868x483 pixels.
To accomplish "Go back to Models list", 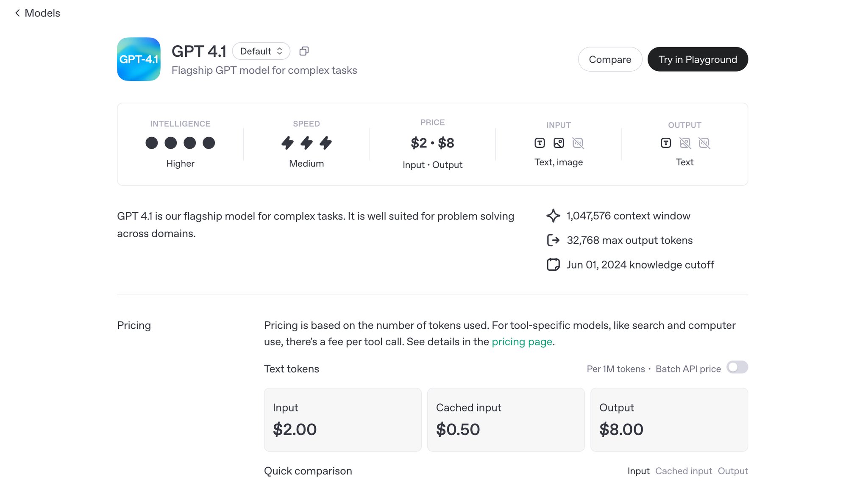I will point(37,13).
